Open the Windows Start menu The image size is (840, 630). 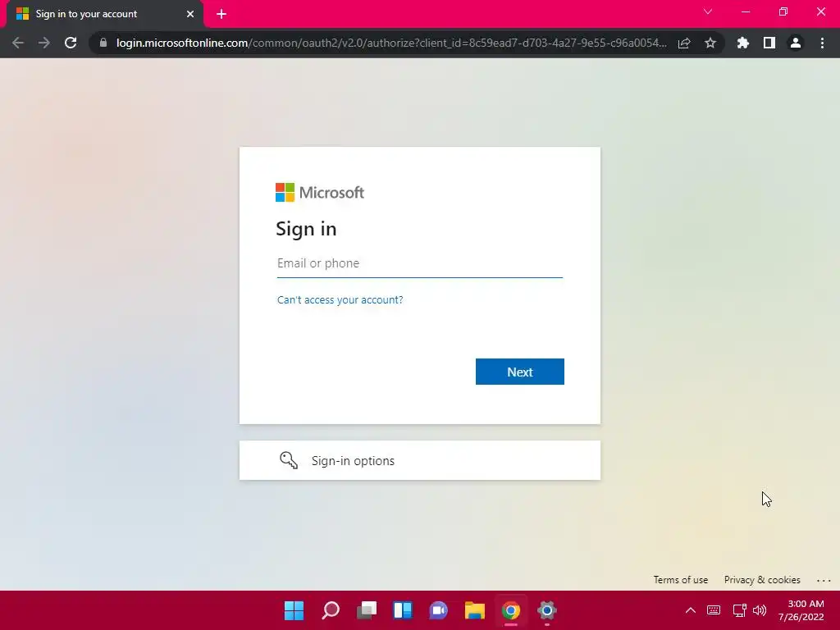(x=294, y=610)
